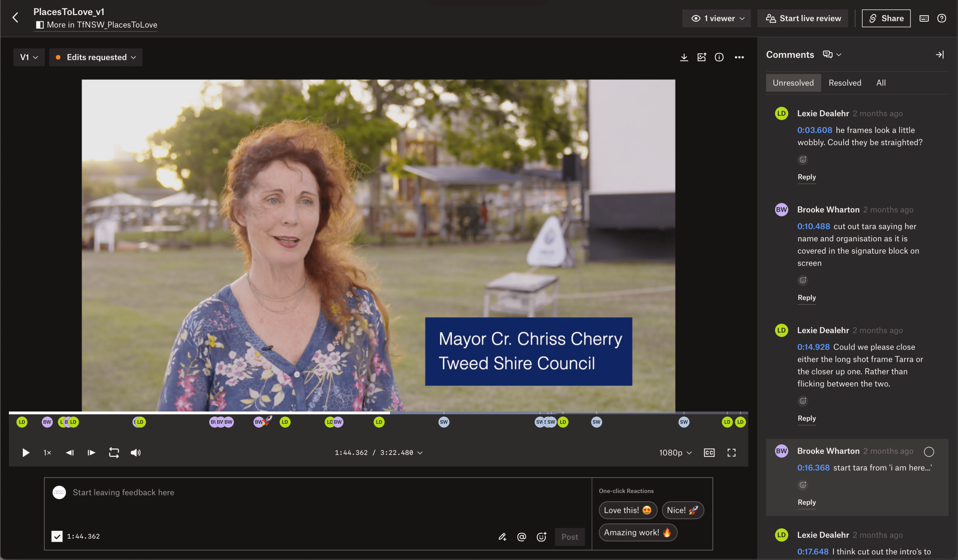This screenshot has width=958, height=560.
Task: Collapse the comments panel
Action: (939, 55)
